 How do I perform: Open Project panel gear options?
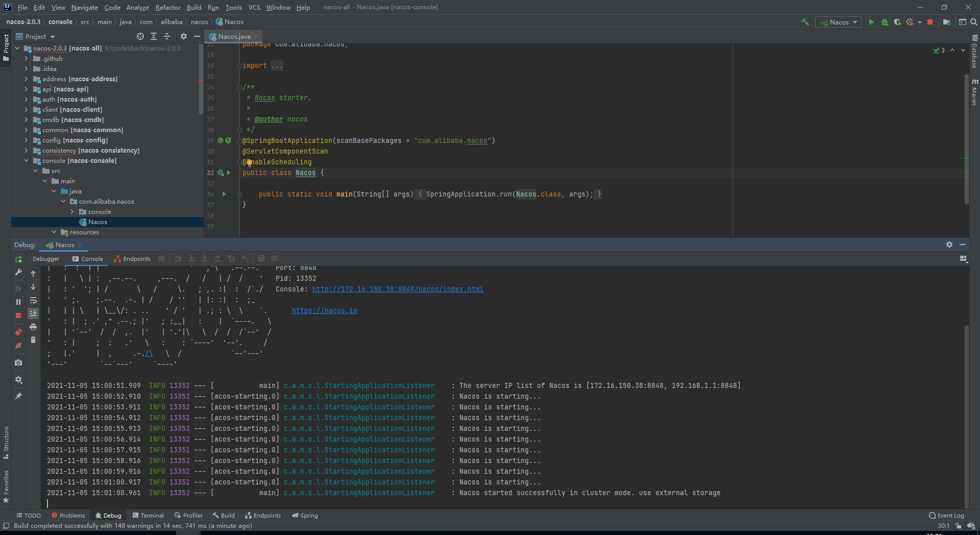(x=184, y=36)
